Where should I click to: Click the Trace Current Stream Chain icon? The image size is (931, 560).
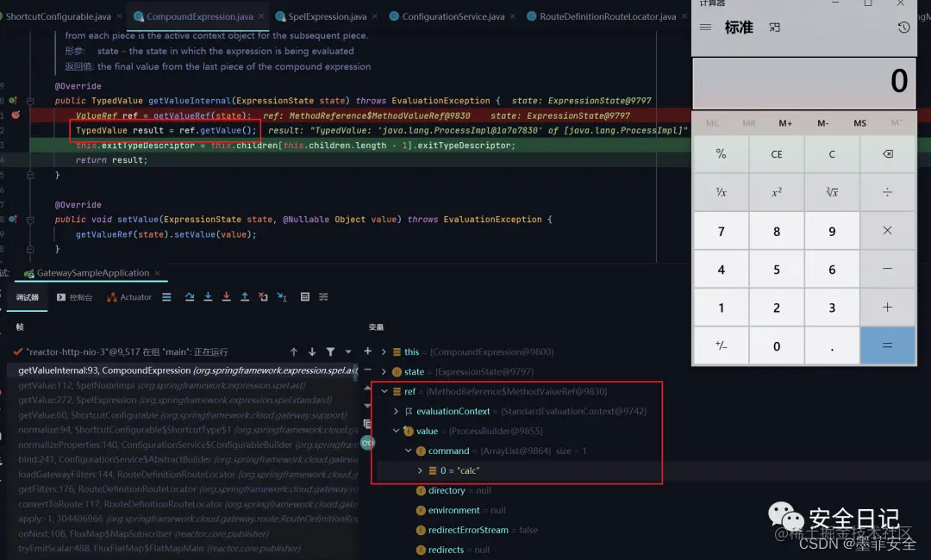(x=323, y=296)
